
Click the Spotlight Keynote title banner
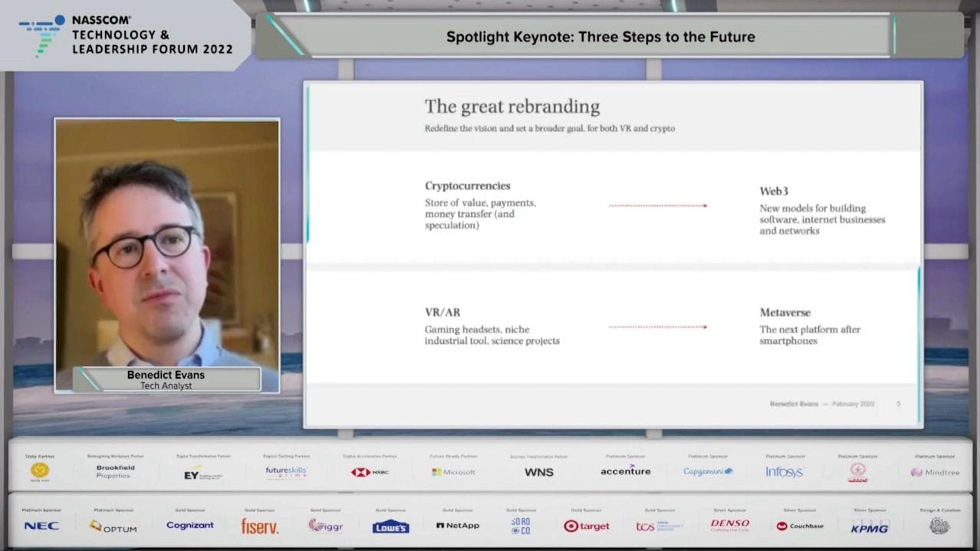point(600,36)
